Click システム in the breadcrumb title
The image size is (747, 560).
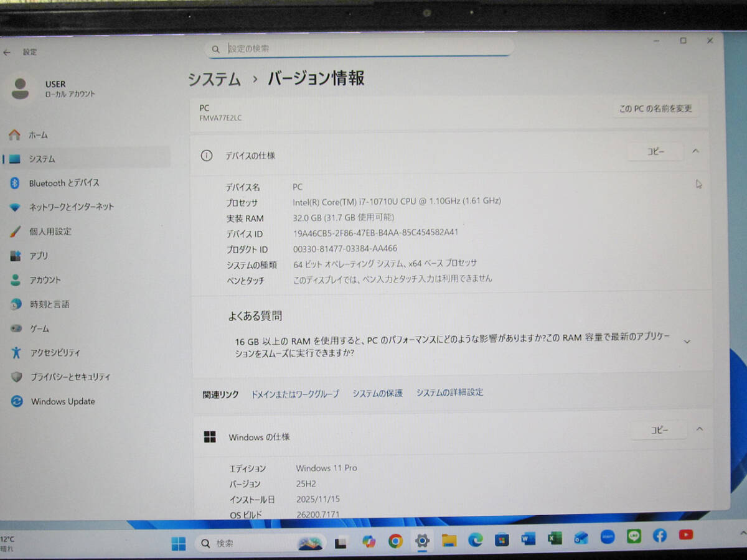coord(214,79)
